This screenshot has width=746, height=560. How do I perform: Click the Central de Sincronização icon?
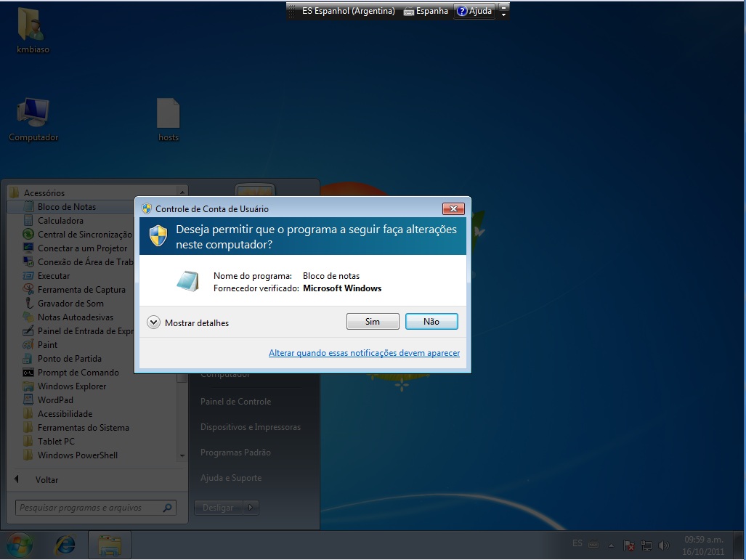pyautogui.click(x=28, y=234)
